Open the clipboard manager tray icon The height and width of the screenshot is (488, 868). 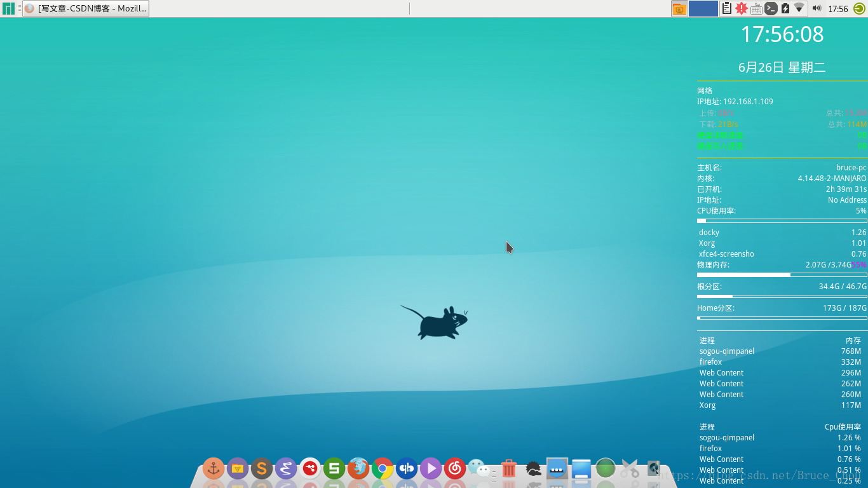click(x=726, y=9)
